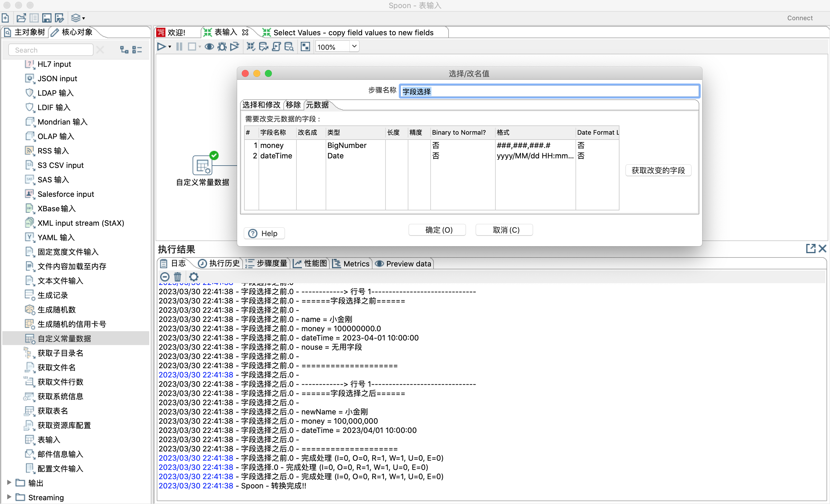Select JSON input in step tree
The image size is (830, 504).
pyautogui.click(x=57, y=78)
